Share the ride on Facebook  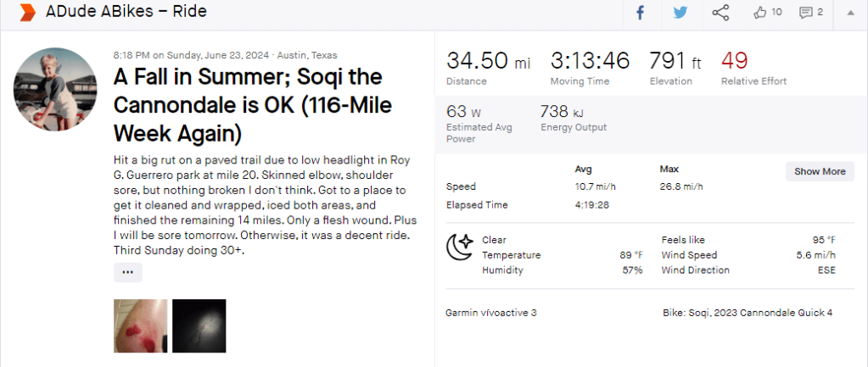[640, 13]
